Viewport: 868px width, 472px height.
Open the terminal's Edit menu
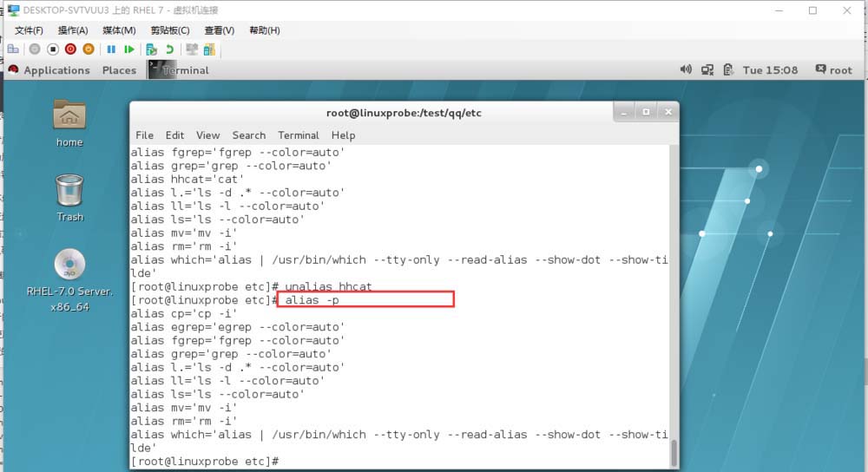tap(174, 135)
